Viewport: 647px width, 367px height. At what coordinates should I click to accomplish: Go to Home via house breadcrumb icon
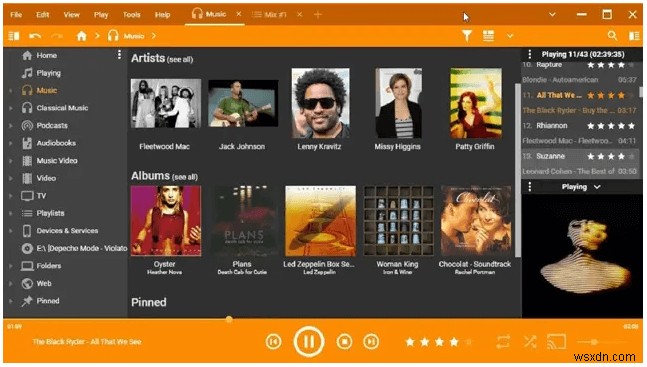82,36
